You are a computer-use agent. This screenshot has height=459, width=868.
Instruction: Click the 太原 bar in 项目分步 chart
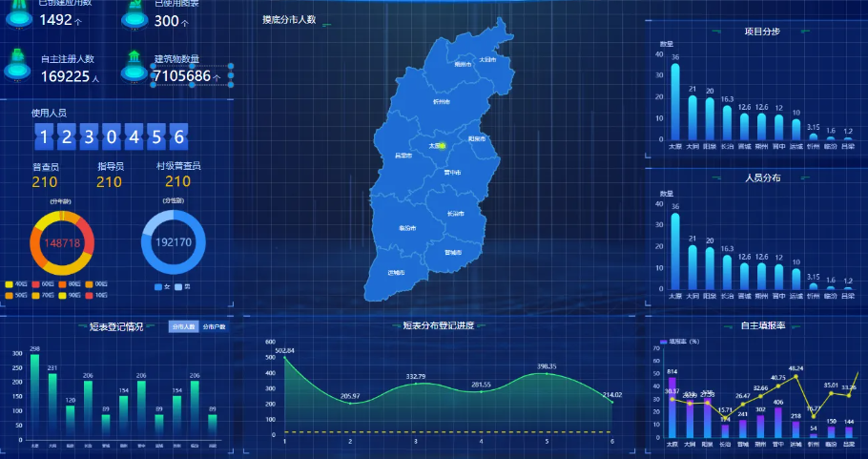click(674, 103)
